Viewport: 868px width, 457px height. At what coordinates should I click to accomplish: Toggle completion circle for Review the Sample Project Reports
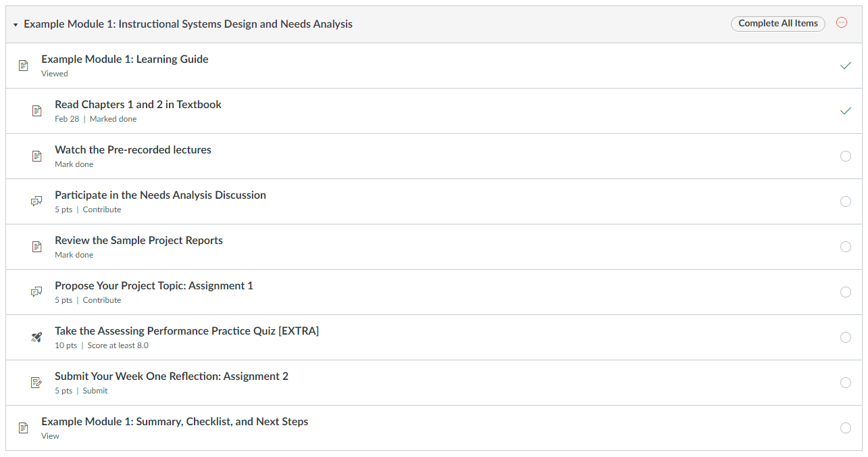click(846, 246)
